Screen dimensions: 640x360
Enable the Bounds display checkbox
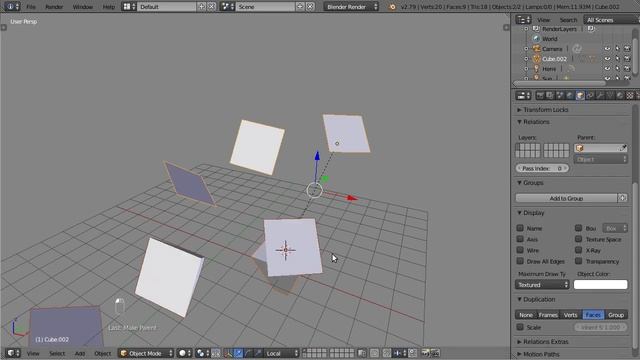(578, 228)
